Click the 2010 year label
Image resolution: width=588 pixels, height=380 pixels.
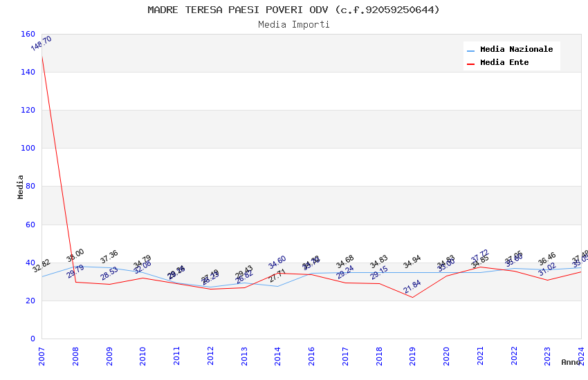point(143,356)
